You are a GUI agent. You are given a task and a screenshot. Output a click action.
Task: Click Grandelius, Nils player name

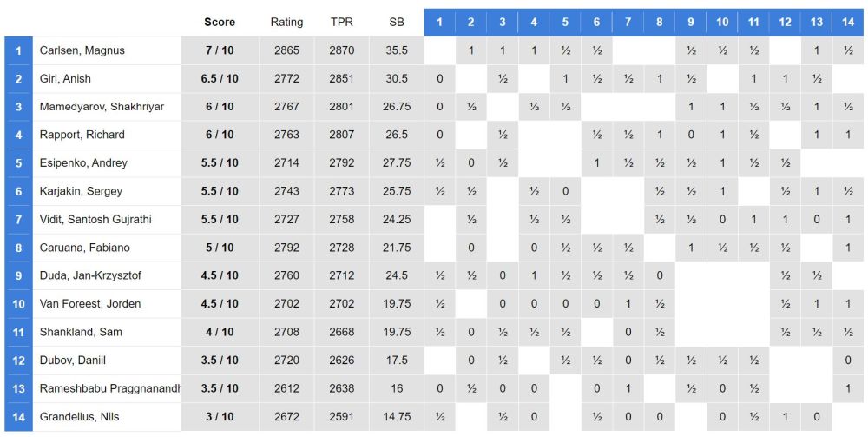(x=78, y=417)
